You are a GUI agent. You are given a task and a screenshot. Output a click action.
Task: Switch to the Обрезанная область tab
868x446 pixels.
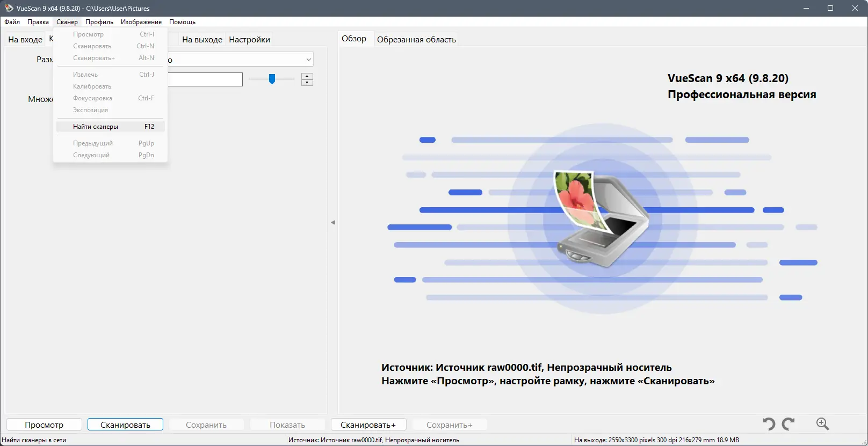pyautogui.click(x=416, y=39)
